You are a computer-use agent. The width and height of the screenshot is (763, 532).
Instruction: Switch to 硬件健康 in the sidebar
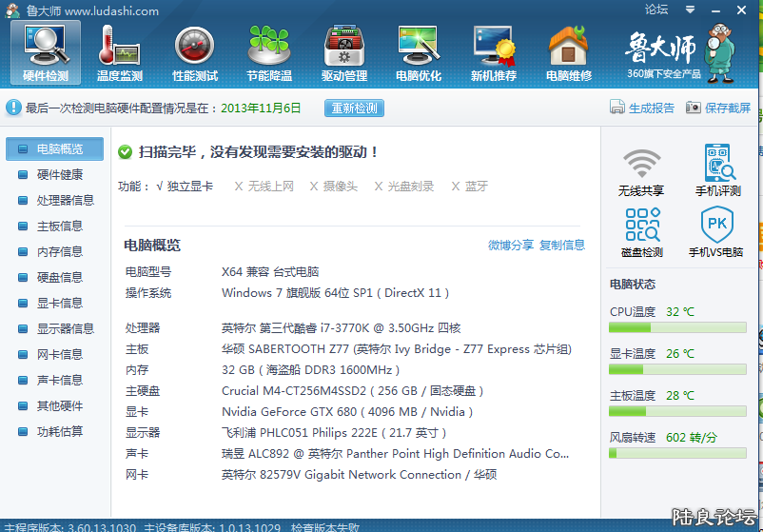pos(59,175)
